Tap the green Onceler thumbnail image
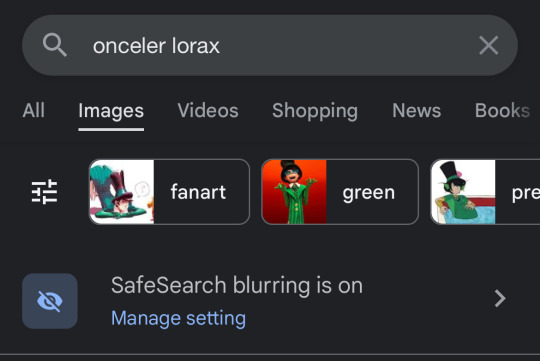Screen dimensions: 540x361 click(294, 192)
